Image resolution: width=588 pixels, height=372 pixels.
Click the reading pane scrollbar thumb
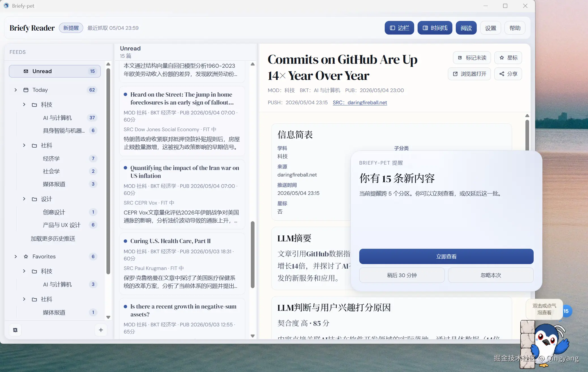(527, 135)
